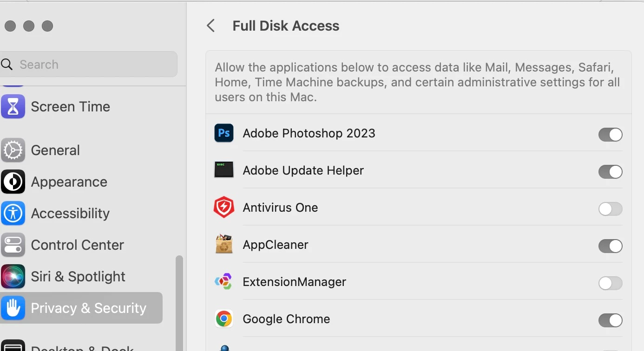Viewport: 644px width, 351px height.
Task: Turn off AppCleaner disk access switch
Action: [610, 246]
